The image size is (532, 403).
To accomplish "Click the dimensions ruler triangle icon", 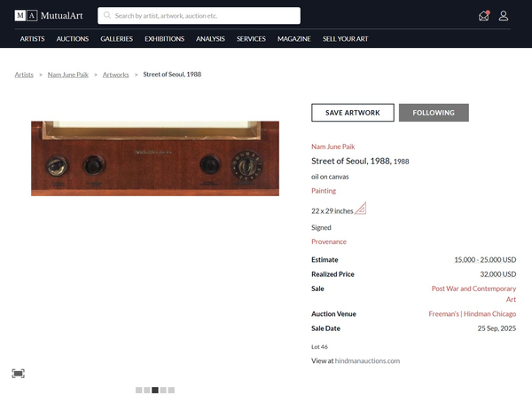I will [360, 209].
